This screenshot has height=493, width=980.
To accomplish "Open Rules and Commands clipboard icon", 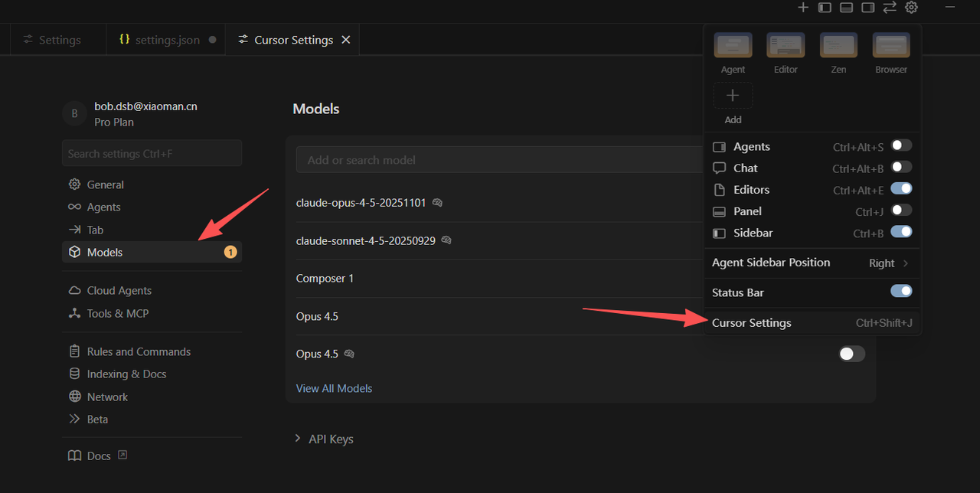I will (x=74, y=351).
